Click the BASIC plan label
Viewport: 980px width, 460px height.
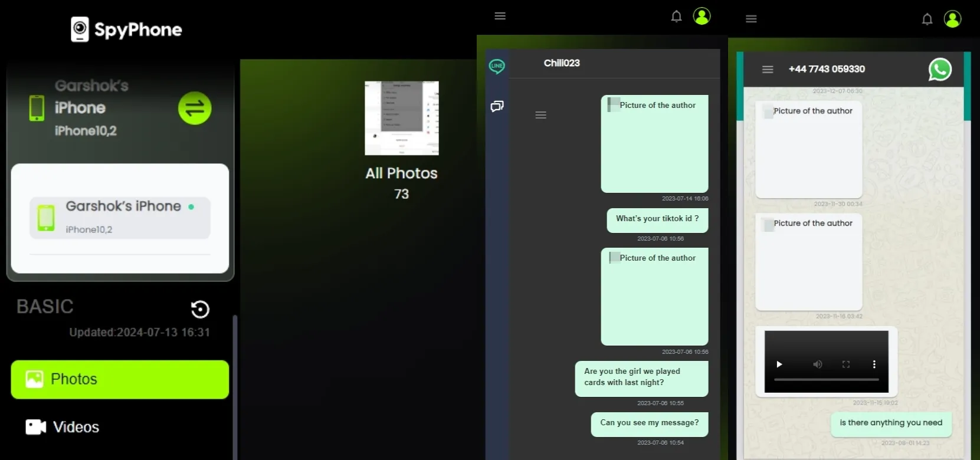45,307
